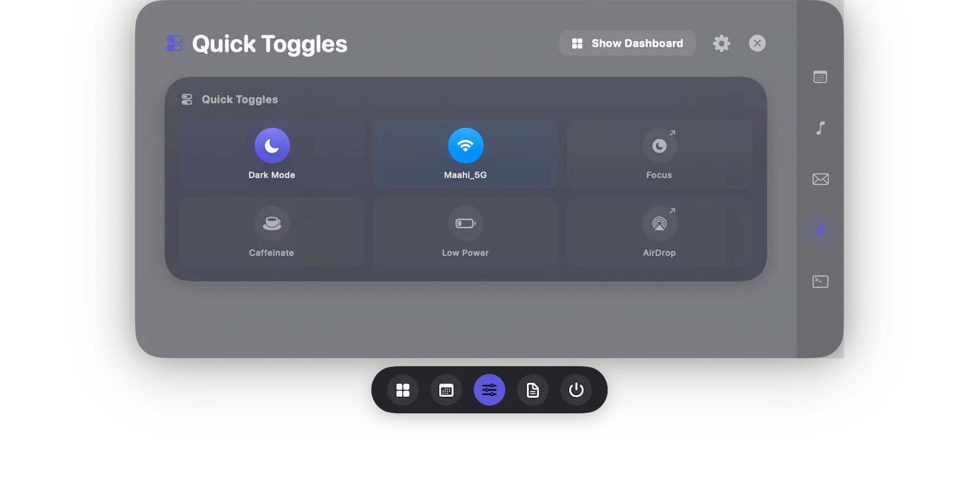Click document icon in bottom dock
980x504 pixels.
pyautogui.click(x=533, y=390)
